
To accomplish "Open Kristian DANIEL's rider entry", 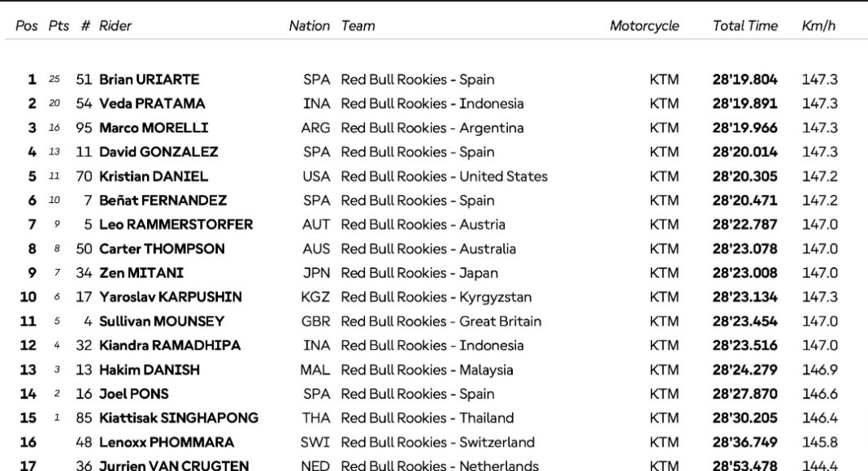I will tap(154, 176).
